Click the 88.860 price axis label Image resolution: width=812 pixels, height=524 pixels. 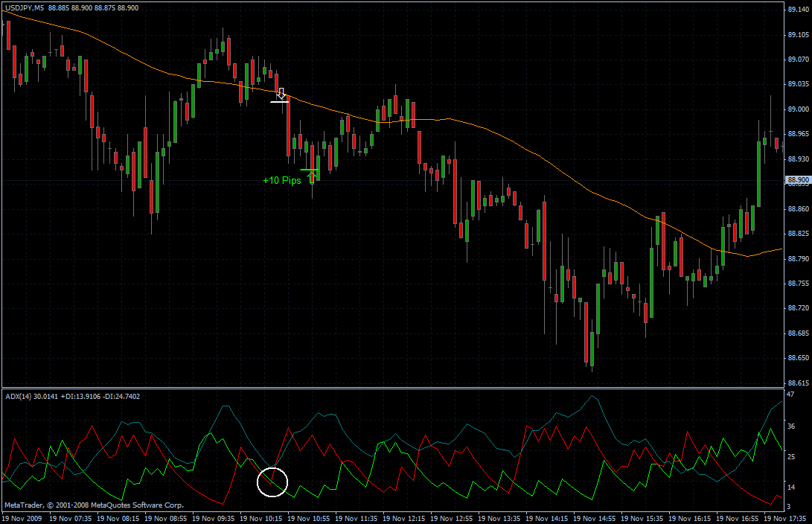coord(798,208)
